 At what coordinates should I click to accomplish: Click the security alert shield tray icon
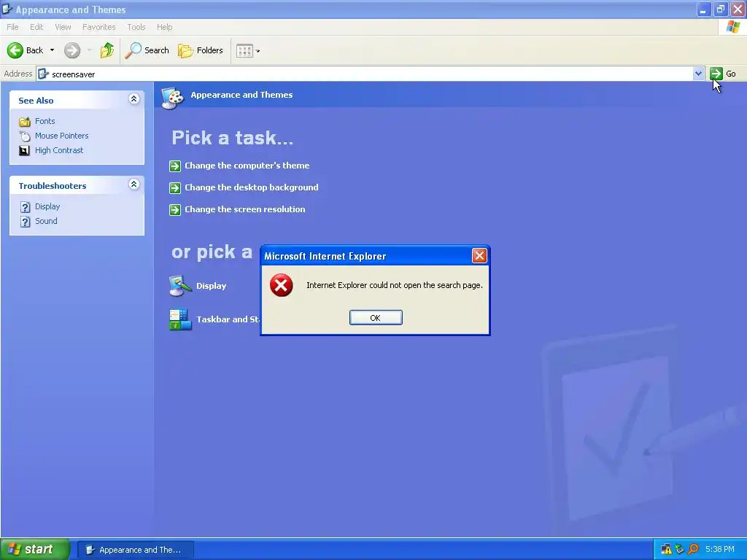667,550
